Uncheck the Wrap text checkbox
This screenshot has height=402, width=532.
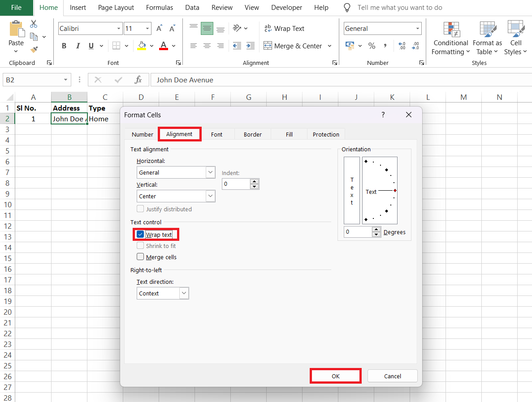coord(140,234)
